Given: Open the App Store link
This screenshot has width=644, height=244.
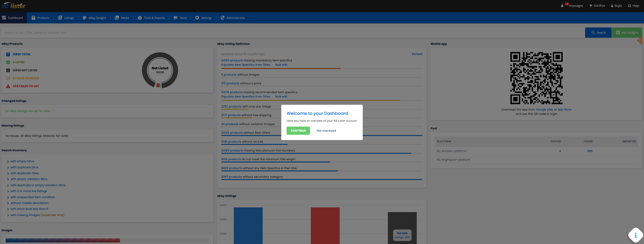Looking at the screenshot, I should (x=564, y=110).
